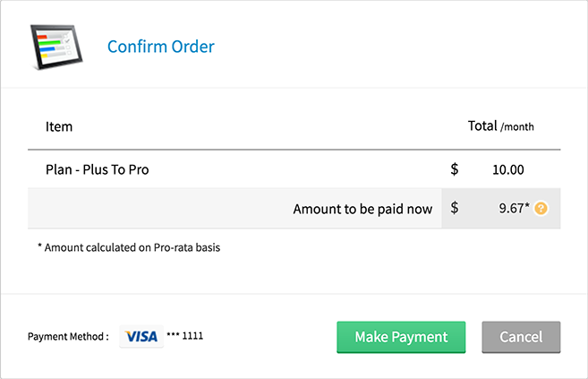This screenshot has height=379, width=588.
Task: Click the asterisk after 9.67
Action: pos(527,204)
